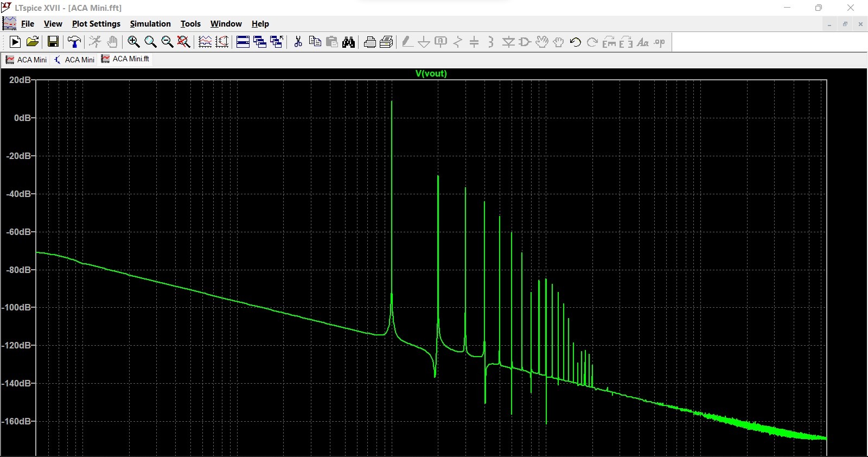Screen dimensions: 868x457
Task: Open the Window menu
Action: (x=226, y=24)
